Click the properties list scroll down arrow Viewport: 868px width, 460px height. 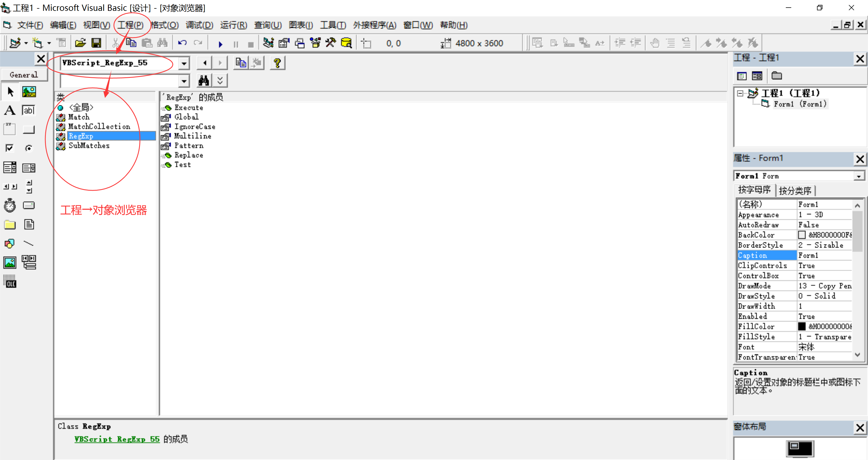point(857,355)
